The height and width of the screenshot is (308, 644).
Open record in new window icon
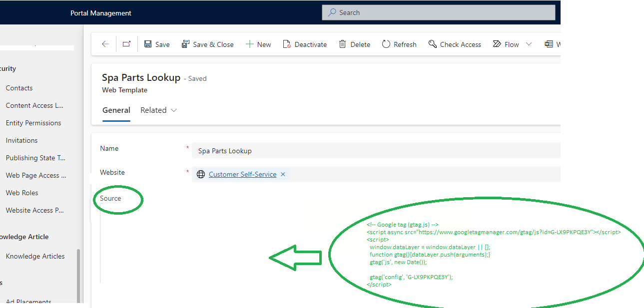(126, 44)
